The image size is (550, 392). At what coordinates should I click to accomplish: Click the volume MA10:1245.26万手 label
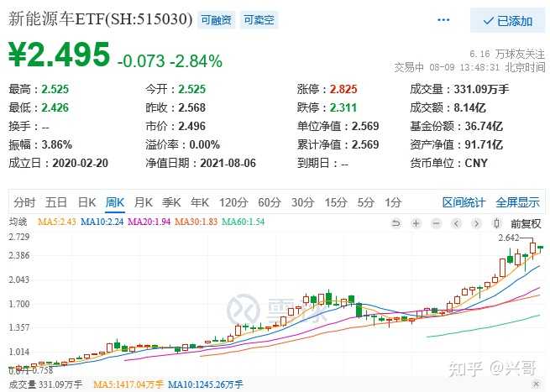pyautogui.click(x=206, y=384)
